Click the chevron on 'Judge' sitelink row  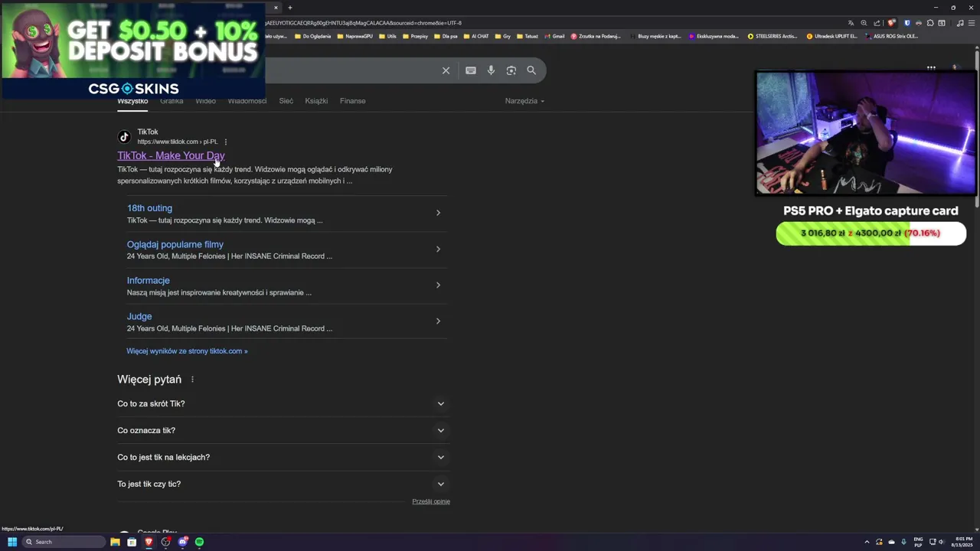[438, 321]
